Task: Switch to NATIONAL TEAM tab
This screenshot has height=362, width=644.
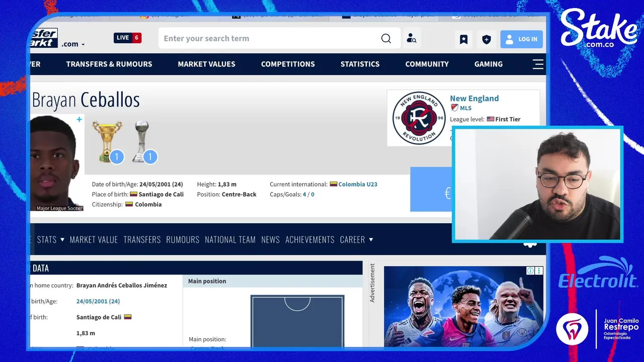Action: click(x=230, y=240)
